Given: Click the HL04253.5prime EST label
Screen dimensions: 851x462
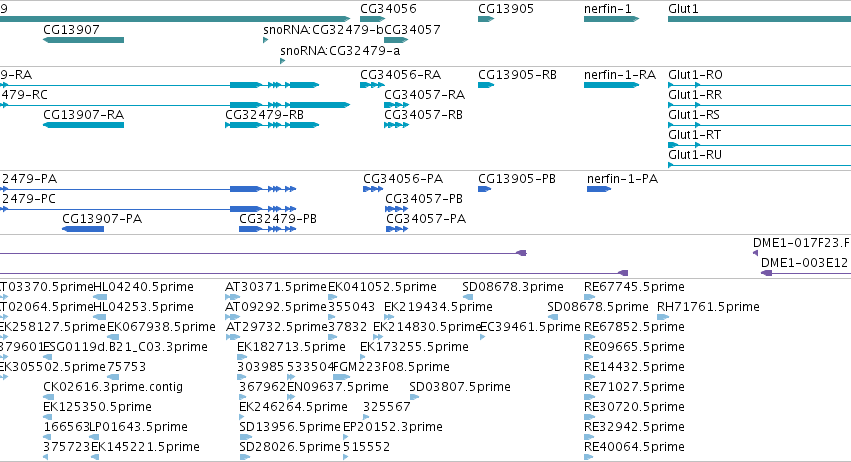Looking at the screenshot, I should (x=143, y=307).
